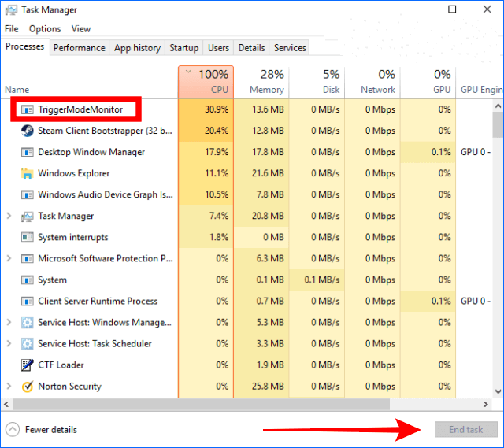This screenshot has width=504, height=448.
Task: Maximize the Task Manager window
Action: (x=452, y=9)
